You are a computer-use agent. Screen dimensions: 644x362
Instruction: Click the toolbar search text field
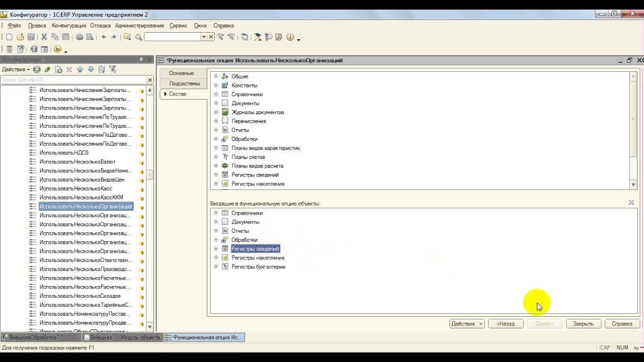tap(173, 37)
